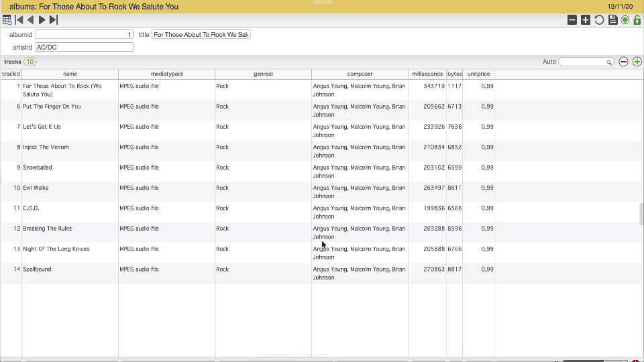This screenshot has width=644, height=362.
Task: Click Rock genre cell in Snowballed row
Action: click(x=223, y=168)
